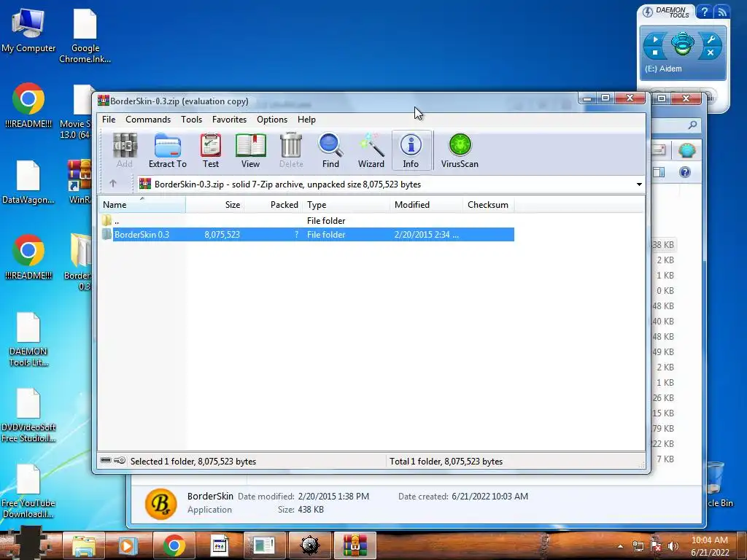747x560 pixels.
Task: Open the Favorites menu
Action: tap(229, 120)
